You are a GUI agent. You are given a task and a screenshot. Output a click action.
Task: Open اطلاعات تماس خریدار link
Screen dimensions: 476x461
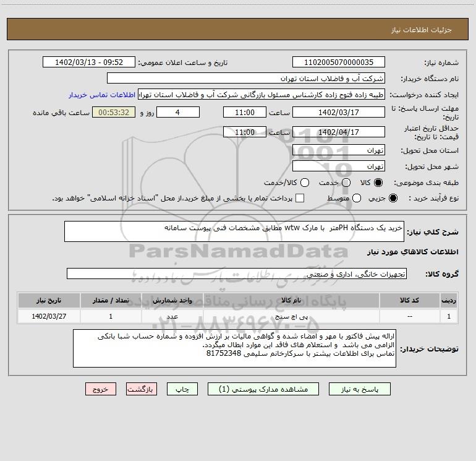click(102, 95)
